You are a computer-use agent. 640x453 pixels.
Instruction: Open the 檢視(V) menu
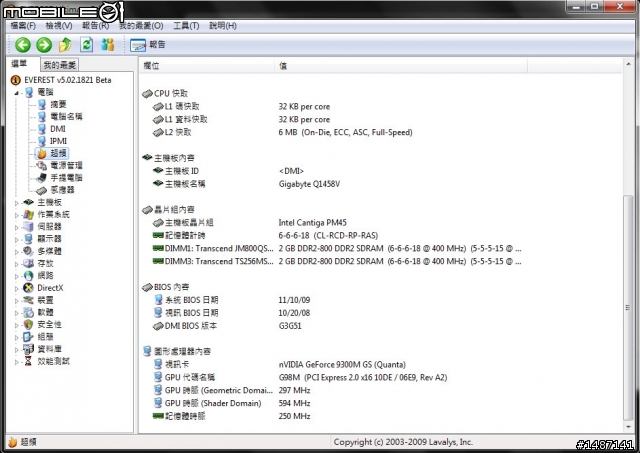pyautogui.click(x=59, y=26)
